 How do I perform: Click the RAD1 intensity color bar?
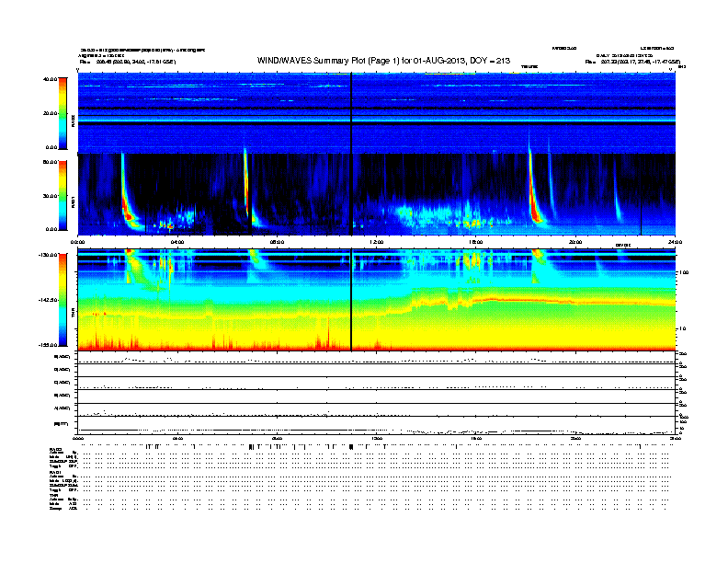point(63,195)
